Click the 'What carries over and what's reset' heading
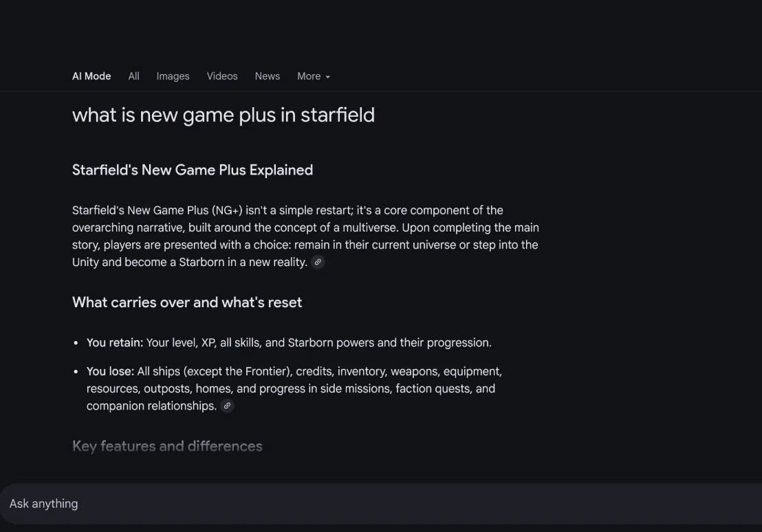The width and height of the screenshot is (762, 532). [187, 302]
